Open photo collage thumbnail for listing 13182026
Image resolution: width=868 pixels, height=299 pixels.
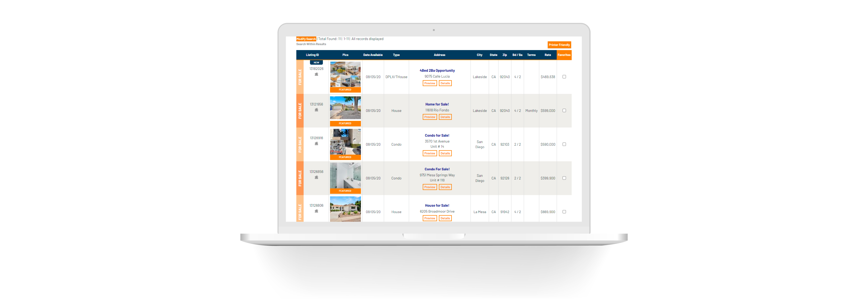[345, 74]
